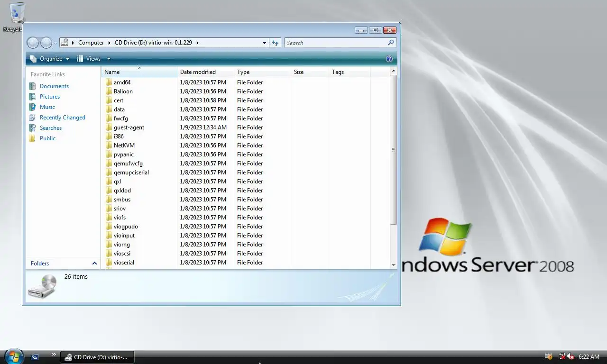Open the Windows Start orb
Viewport: 607px width, 364px height.
(x=14, y=356)
